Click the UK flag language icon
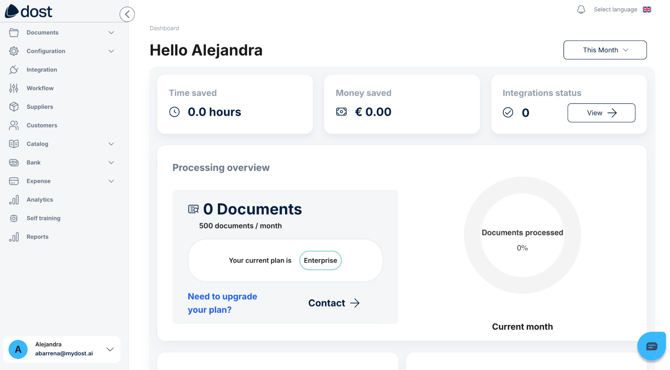Image resolution: width=670 pixels, height=370 pixels. [647, 9]
